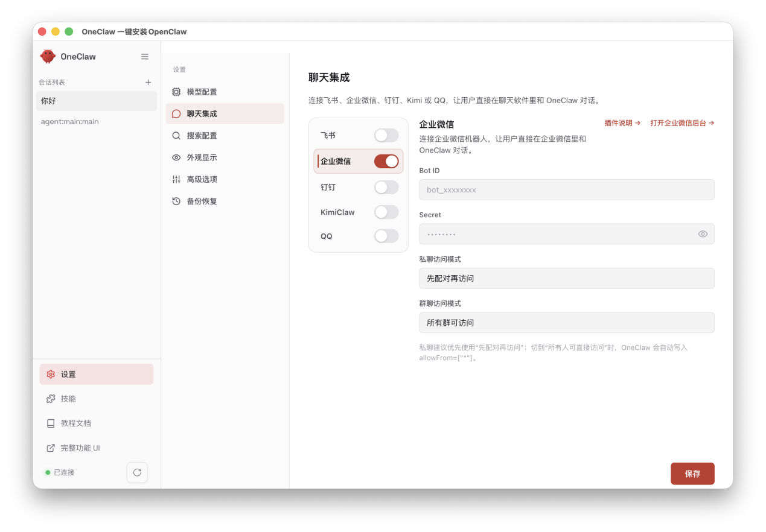Image resolution: width=766 pixels, height=532 pixels.
Task: Select the 技能 puzzle icon in sidebar
Action: tap(50, 399)
